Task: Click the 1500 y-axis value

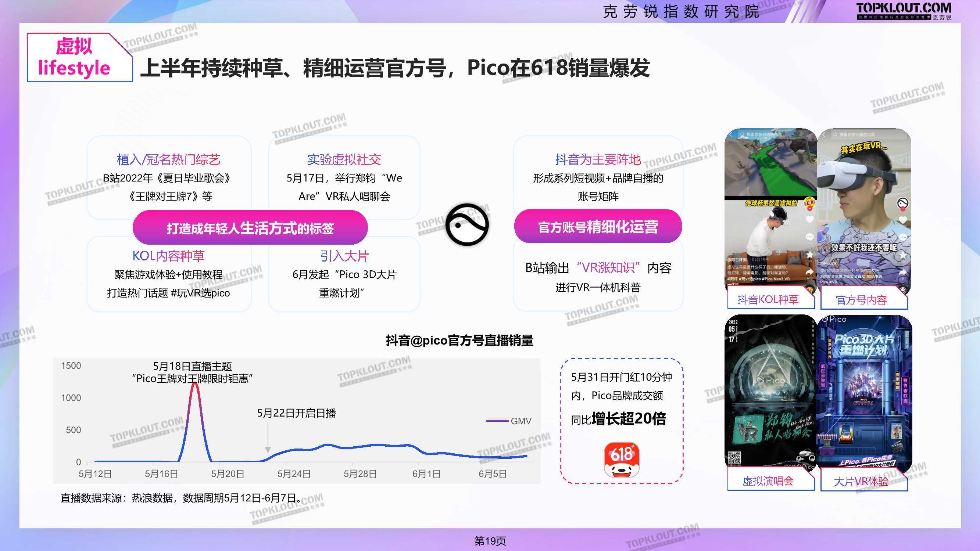Action: [x=71, y=365]
